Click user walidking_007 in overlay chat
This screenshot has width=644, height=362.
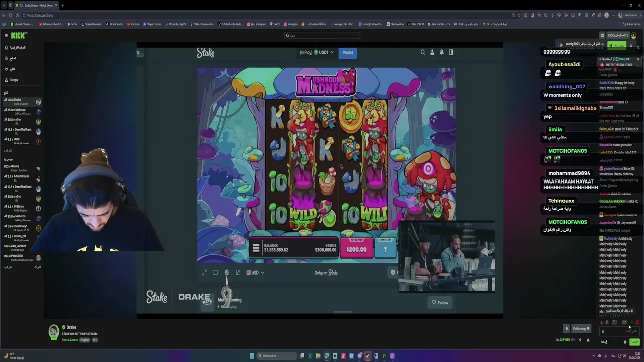[x=567, y=86]
